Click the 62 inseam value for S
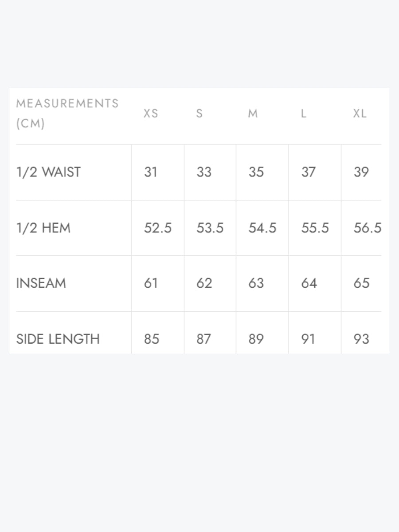The image size is (399, 532). 204,283
